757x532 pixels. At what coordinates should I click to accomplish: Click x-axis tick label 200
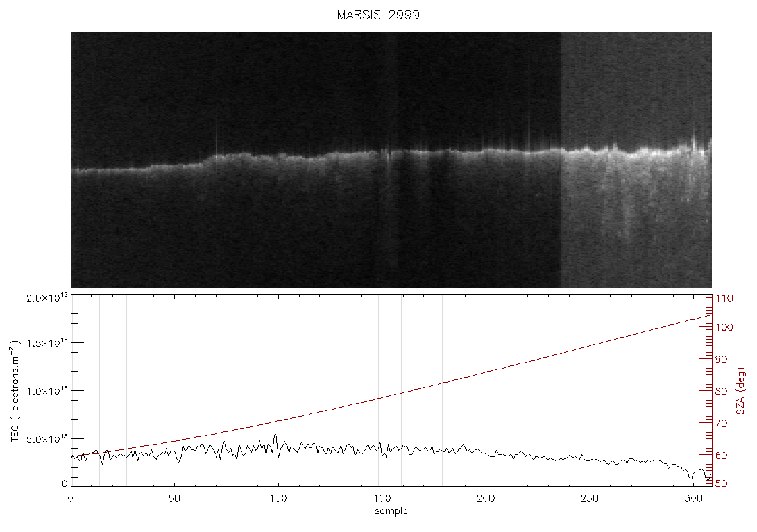[486, 498]
